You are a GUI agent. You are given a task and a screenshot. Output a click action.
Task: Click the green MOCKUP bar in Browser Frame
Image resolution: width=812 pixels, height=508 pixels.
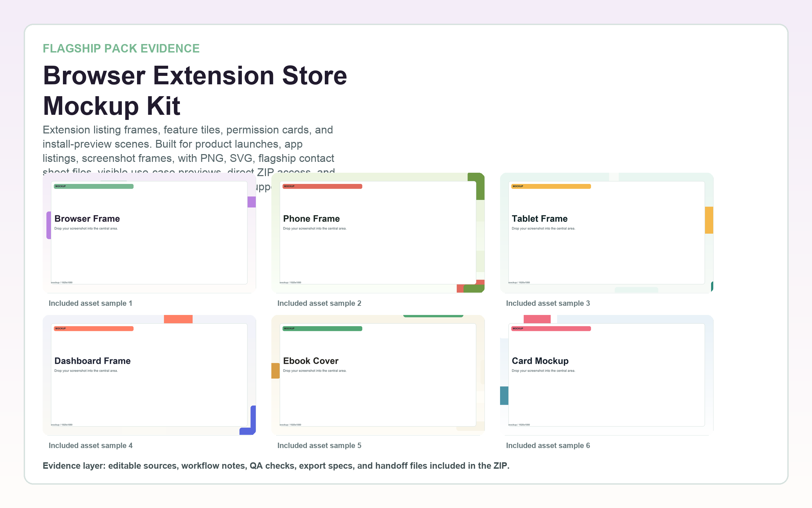(94, 186)
